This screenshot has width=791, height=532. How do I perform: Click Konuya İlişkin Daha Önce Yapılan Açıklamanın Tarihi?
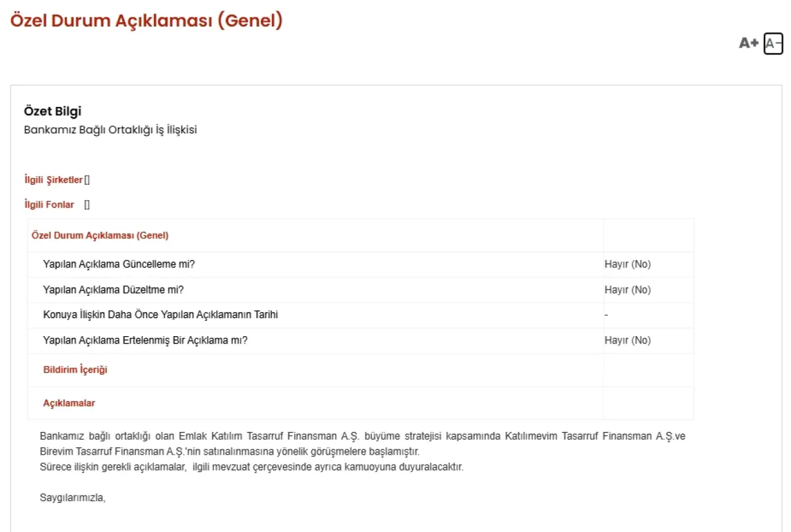[160, 315]
